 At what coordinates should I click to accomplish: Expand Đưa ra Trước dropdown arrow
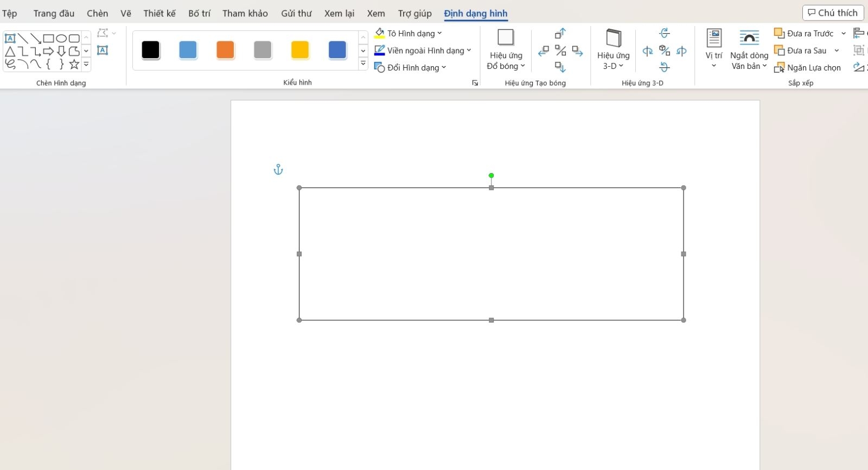pos(844,34)
